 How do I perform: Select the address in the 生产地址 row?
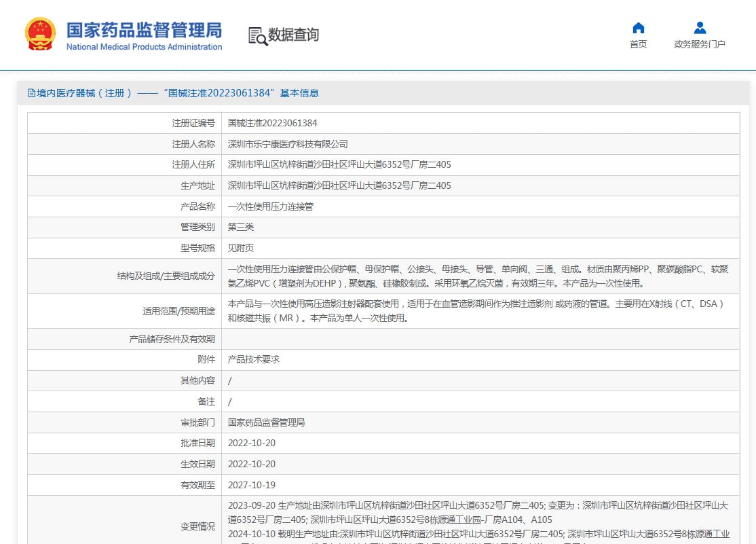coord(339,186)
